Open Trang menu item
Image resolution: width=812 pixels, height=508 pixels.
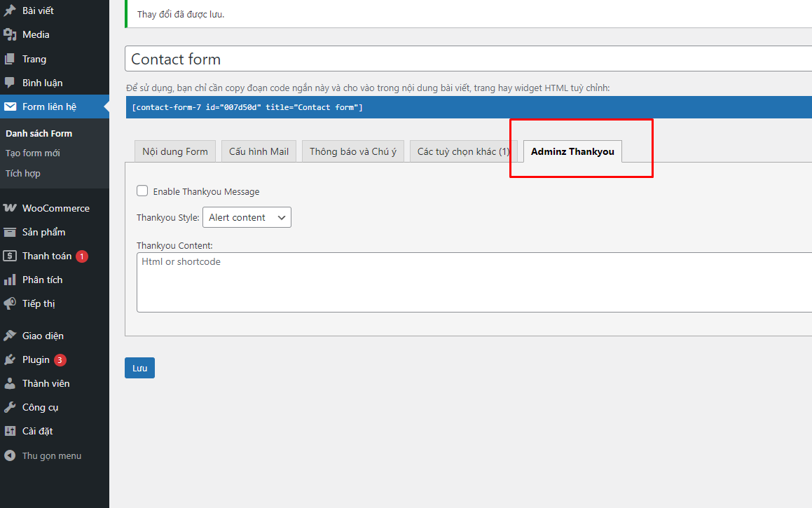[55, 59]
